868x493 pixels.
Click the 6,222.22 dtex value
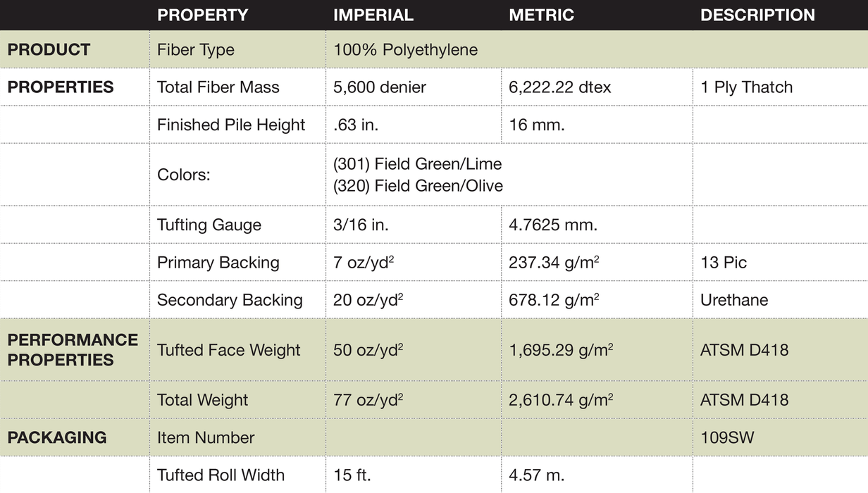coord(560,87)
